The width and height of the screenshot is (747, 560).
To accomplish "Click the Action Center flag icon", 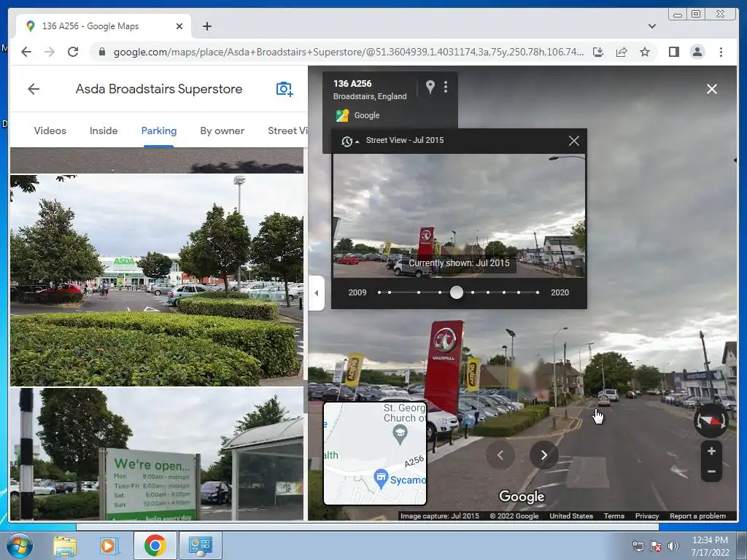I will click(656, 546).
